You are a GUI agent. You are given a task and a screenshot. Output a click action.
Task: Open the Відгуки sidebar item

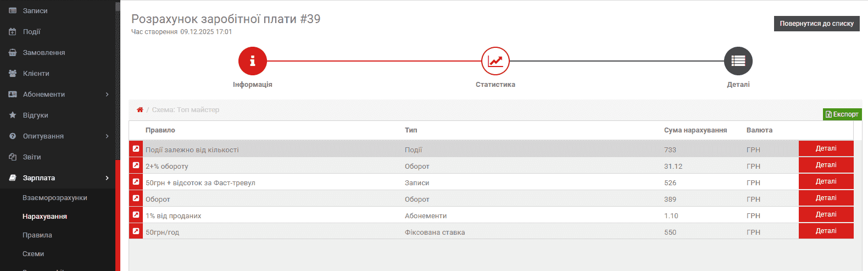coord(36,115)
